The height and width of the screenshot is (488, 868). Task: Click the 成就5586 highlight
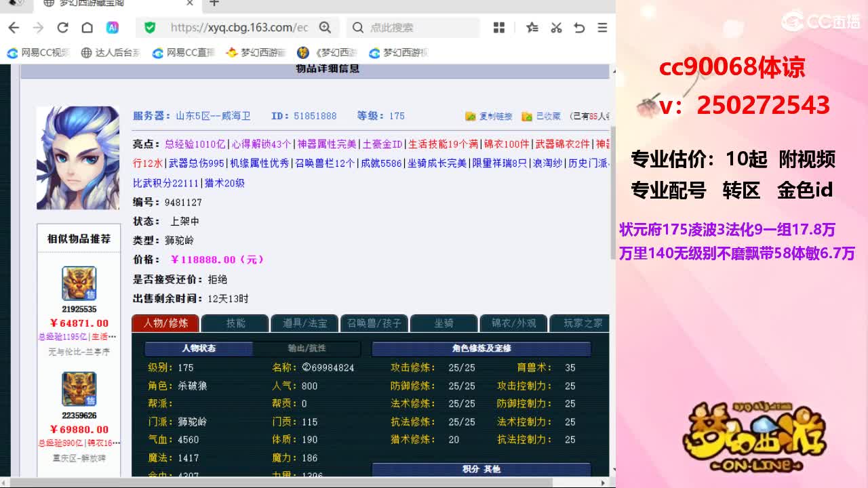coord(381,163)
